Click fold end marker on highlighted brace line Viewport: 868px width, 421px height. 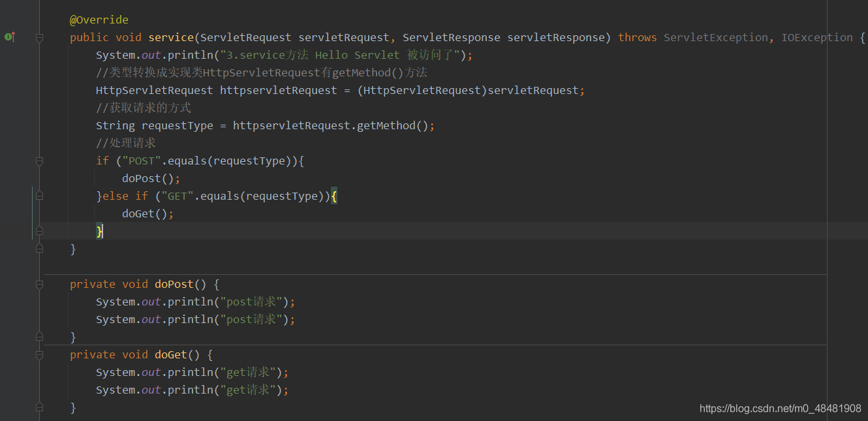(x=40, y=230)
